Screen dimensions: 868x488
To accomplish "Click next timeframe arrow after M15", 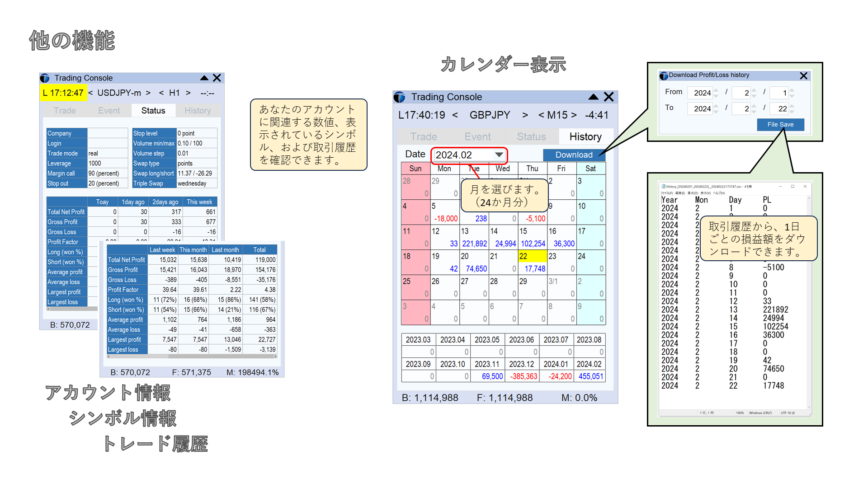I will [574, 115].
